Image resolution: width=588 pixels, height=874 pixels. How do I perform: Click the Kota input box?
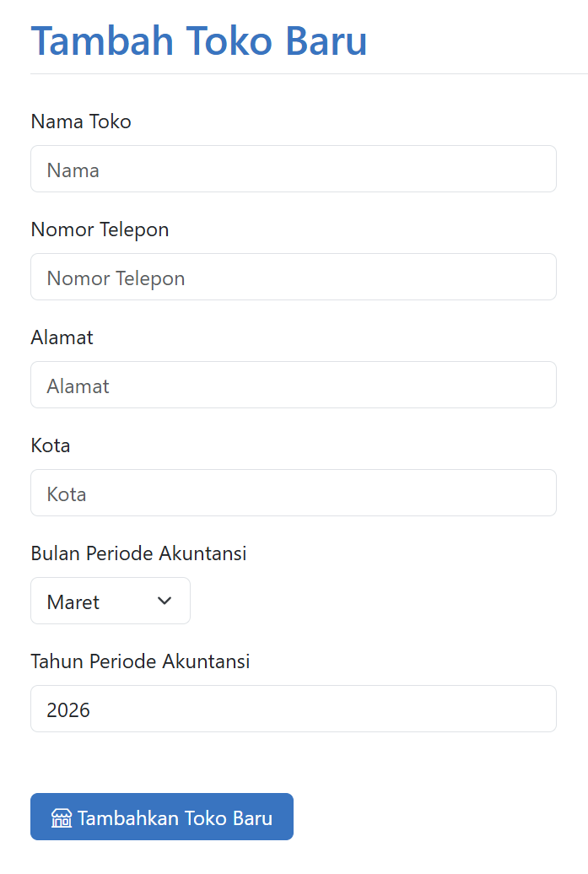(x=293, y=493)
